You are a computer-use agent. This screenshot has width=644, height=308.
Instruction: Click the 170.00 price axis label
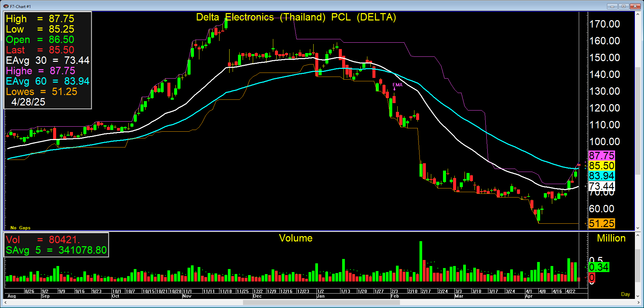tap(604, 24)
